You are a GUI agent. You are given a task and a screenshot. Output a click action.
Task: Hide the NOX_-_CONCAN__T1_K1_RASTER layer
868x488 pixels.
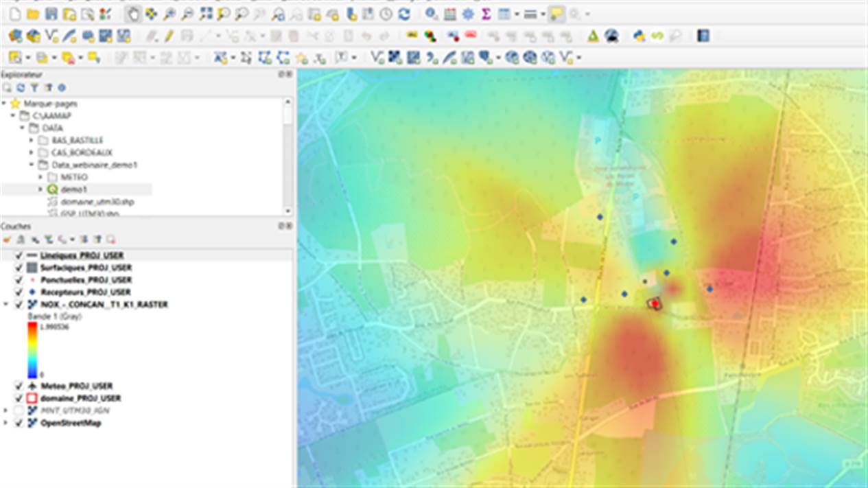pos(19,305)
